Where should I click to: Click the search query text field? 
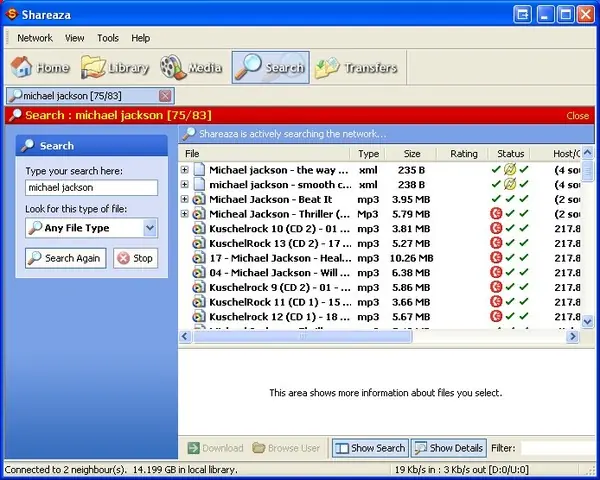[x=91, y=188]
